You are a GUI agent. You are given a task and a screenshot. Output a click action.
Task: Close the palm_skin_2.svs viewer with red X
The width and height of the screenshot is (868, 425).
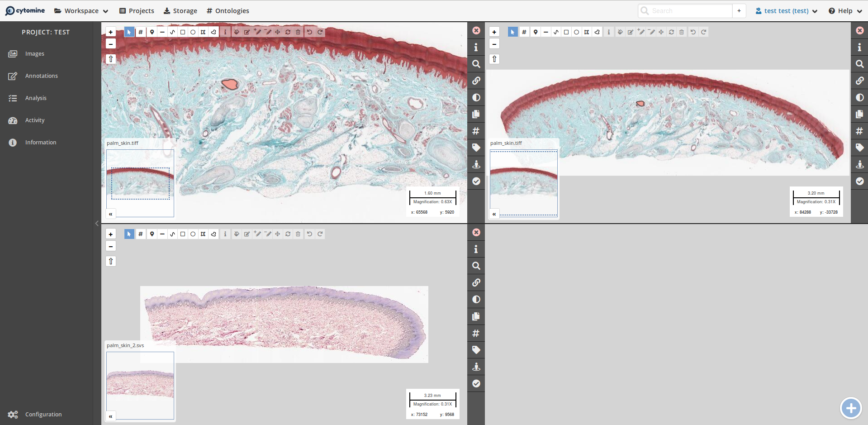click(x=476, y=232)
